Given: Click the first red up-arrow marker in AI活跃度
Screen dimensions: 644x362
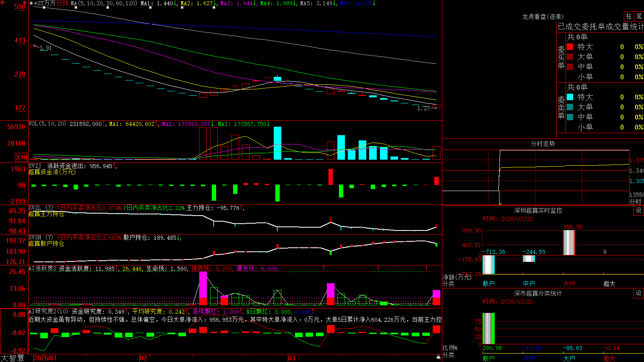Looking at the screenshot, I should tap(324, 268).
